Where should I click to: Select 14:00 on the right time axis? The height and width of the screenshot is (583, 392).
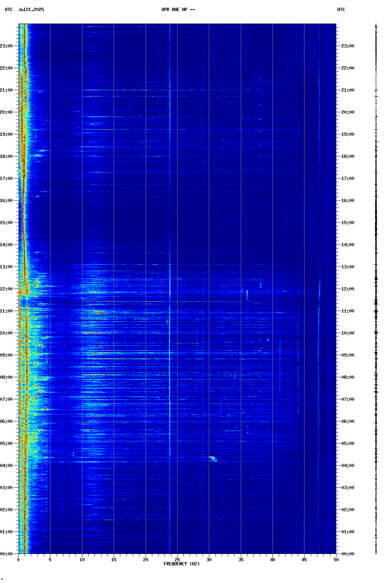pos(348,245)
